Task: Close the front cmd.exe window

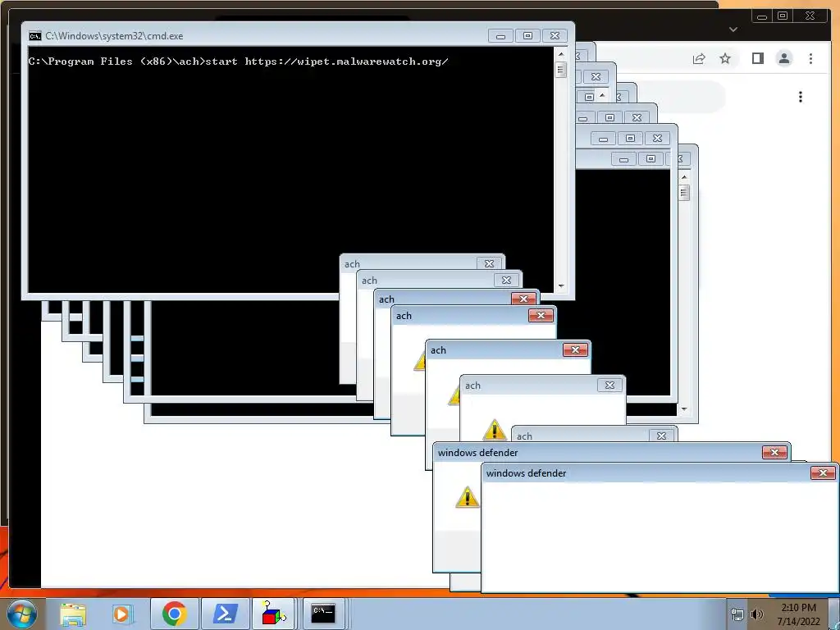Action: pyautogui.click(x=555, y=36)
